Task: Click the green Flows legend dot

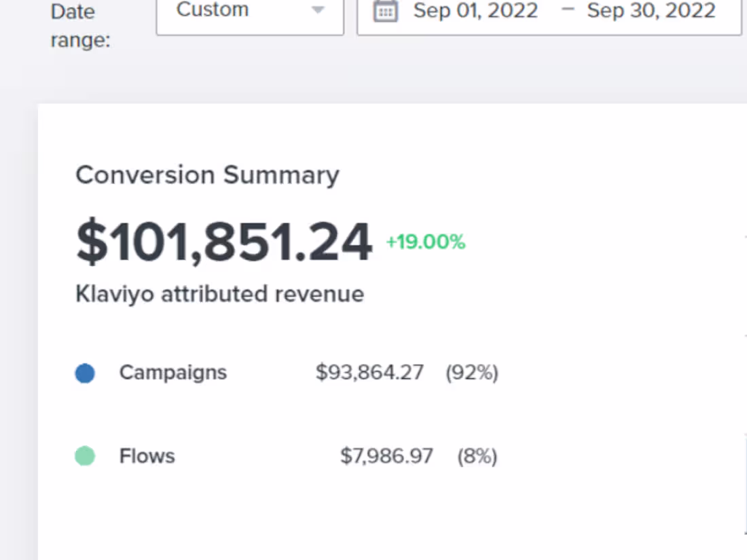Action: coord(85,456)
